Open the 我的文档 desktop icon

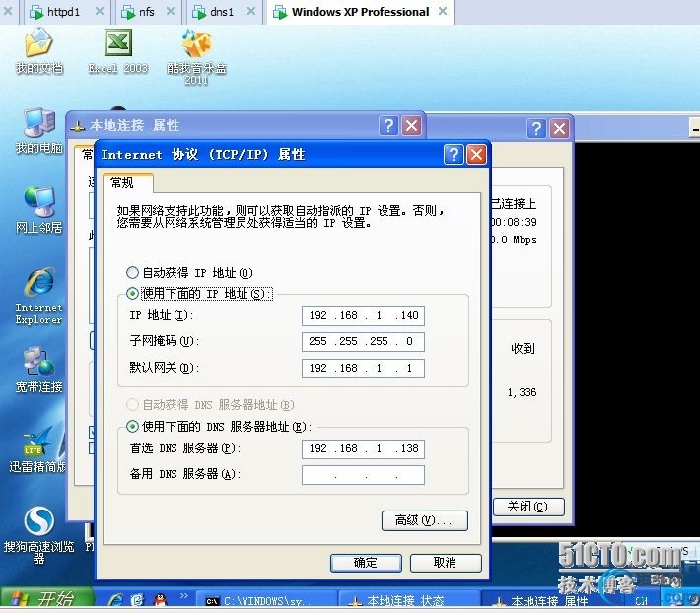coord(38,50)
